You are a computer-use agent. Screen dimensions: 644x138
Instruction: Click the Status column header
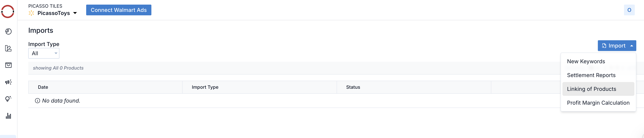(353, 87)
